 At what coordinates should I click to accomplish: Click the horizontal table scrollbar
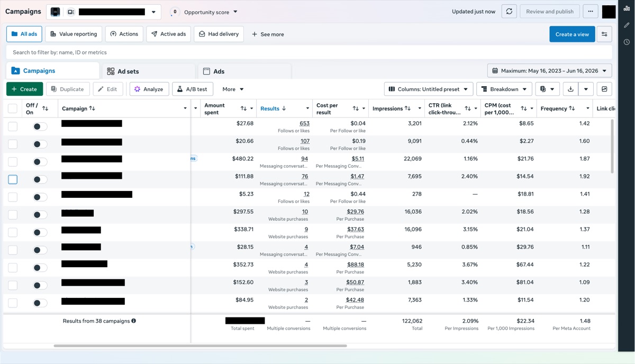[200, 346]
